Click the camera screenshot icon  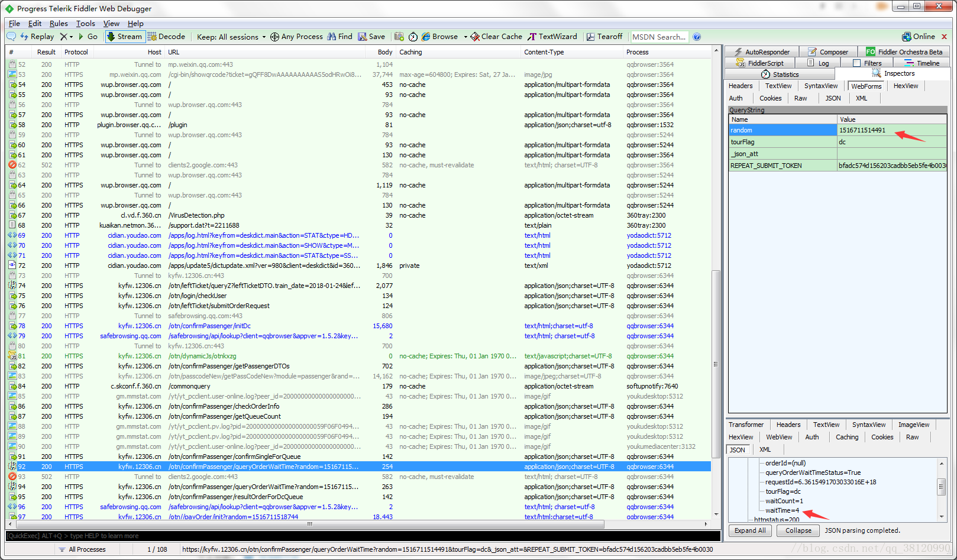(x=399, y=37)
